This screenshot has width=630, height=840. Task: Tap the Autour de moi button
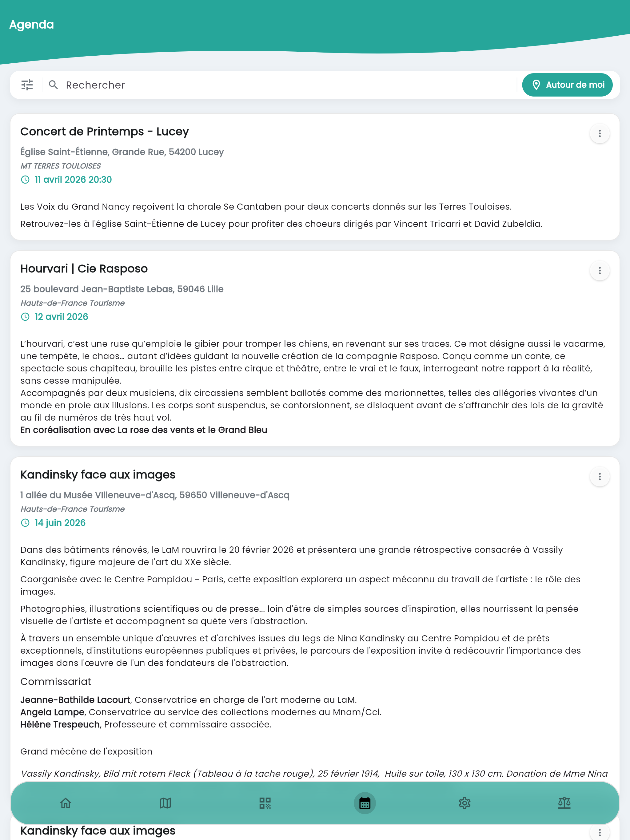[567, 85]
